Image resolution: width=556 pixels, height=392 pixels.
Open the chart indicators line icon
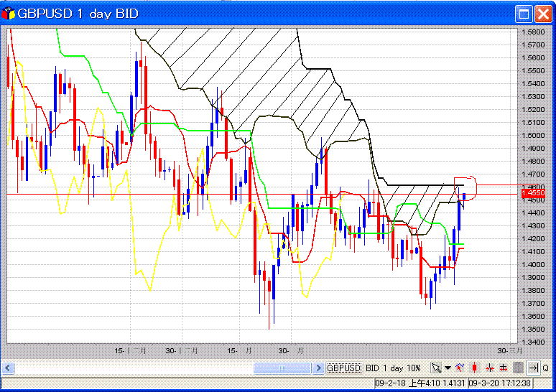(x=460, y=368)
